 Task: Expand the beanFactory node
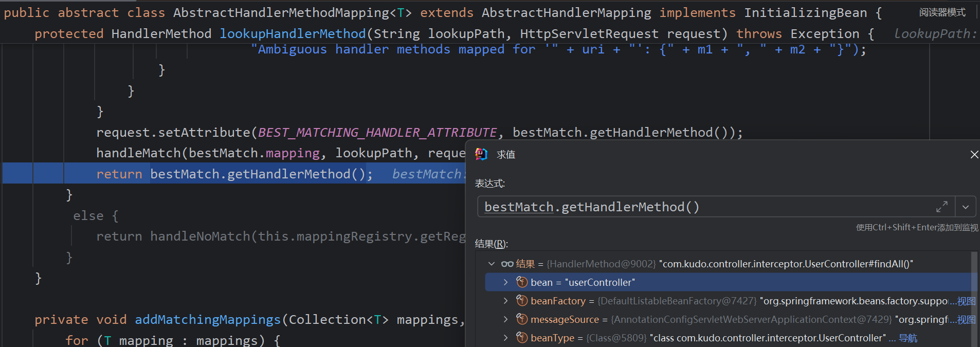click(x=506, y=301)
